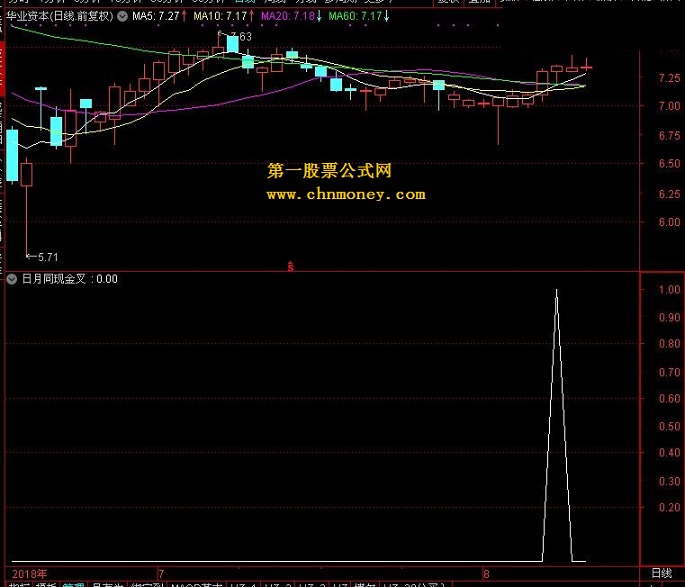Click the 0.50 indicator axis label
The image size is (685, 587).
tap(669, 426)
